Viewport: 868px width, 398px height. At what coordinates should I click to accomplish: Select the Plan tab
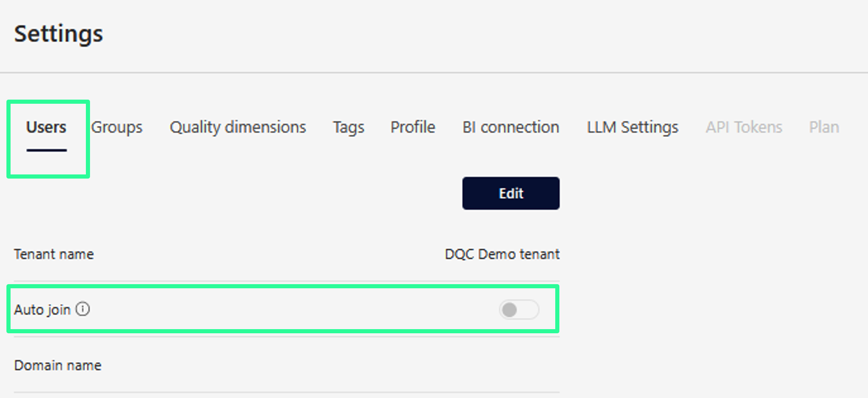(824, 127)
